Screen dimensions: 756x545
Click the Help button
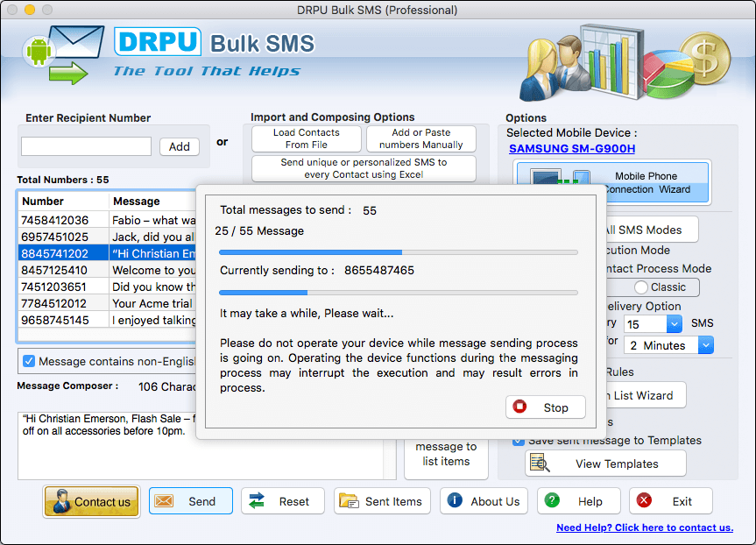pyautogui.click(x=578, y=501)
